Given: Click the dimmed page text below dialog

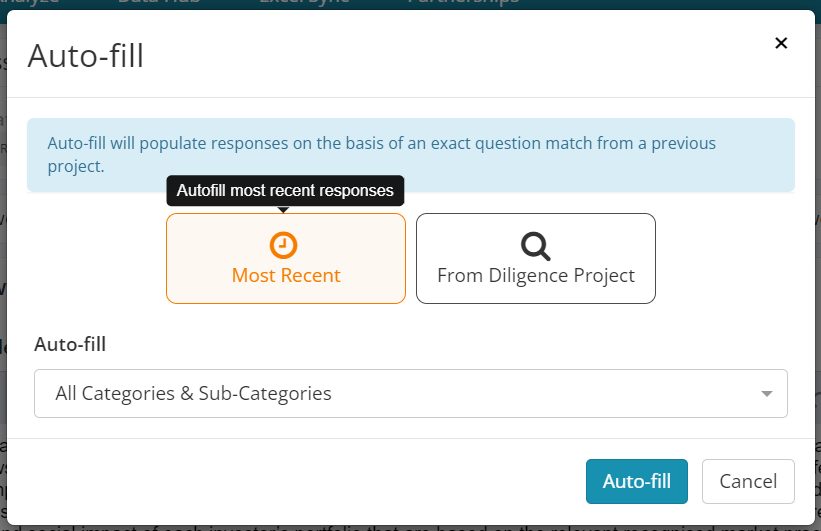Looking at the screenshot, I should (x=410, y=528).
